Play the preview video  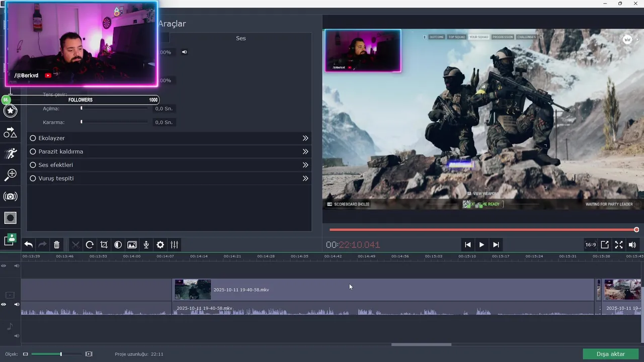pos(481,245)
